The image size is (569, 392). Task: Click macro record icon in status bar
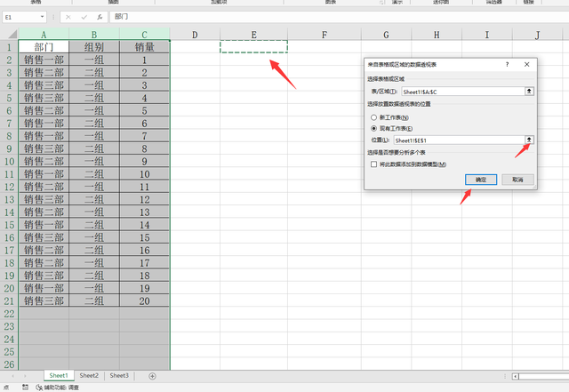pyautogui.click(x=25, y=388)
